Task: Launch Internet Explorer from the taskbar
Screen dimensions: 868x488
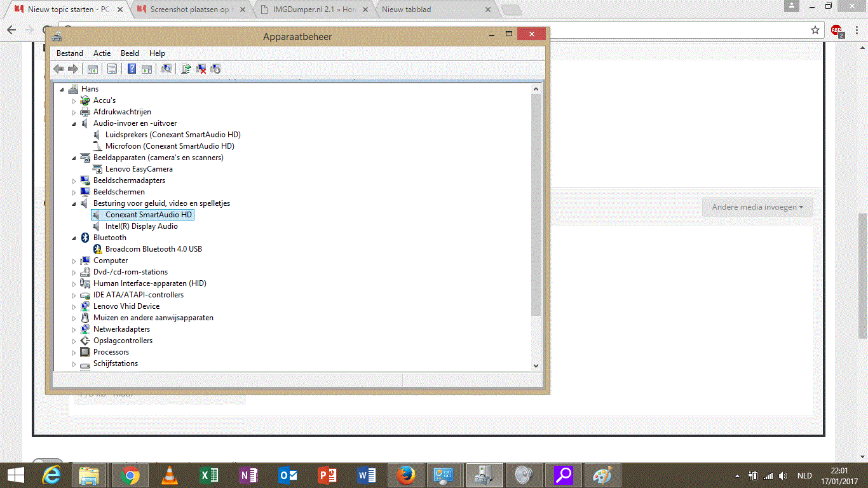Action: tap(51, 475)
